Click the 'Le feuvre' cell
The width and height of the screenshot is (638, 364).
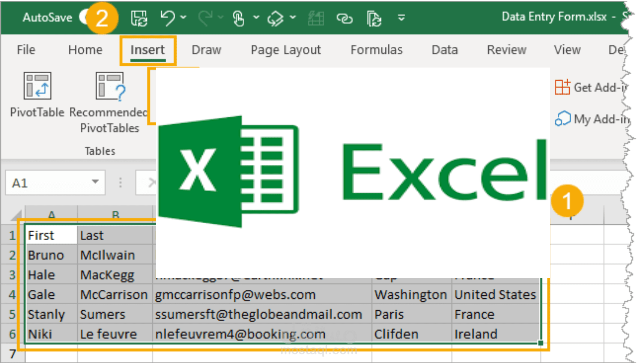point(115,334)
